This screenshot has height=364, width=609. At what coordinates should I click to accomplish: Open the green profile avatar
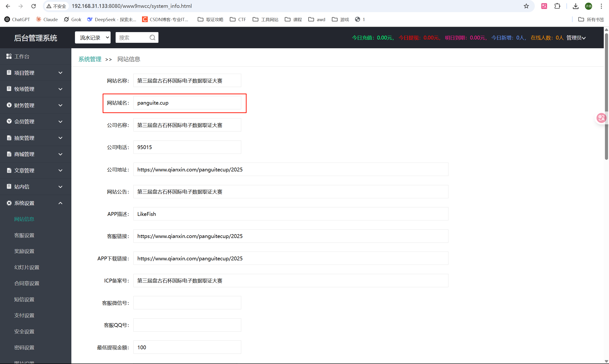(x=589, y=6)
